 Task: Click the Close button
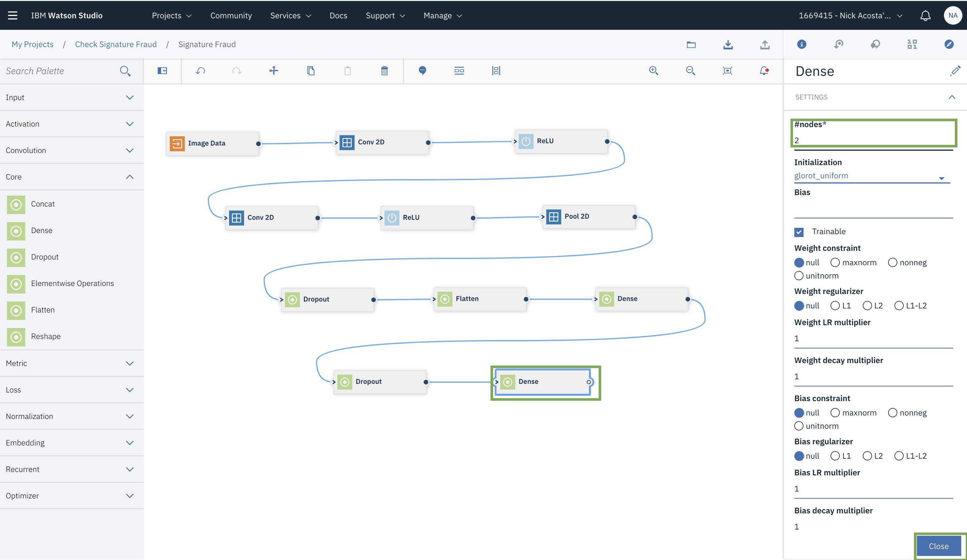click(939, 546)
